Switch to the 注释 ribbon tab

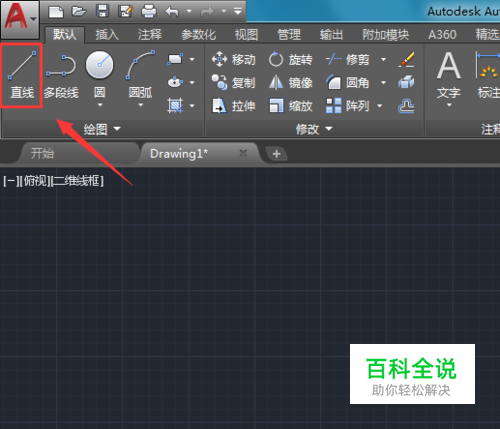[150, 34]
